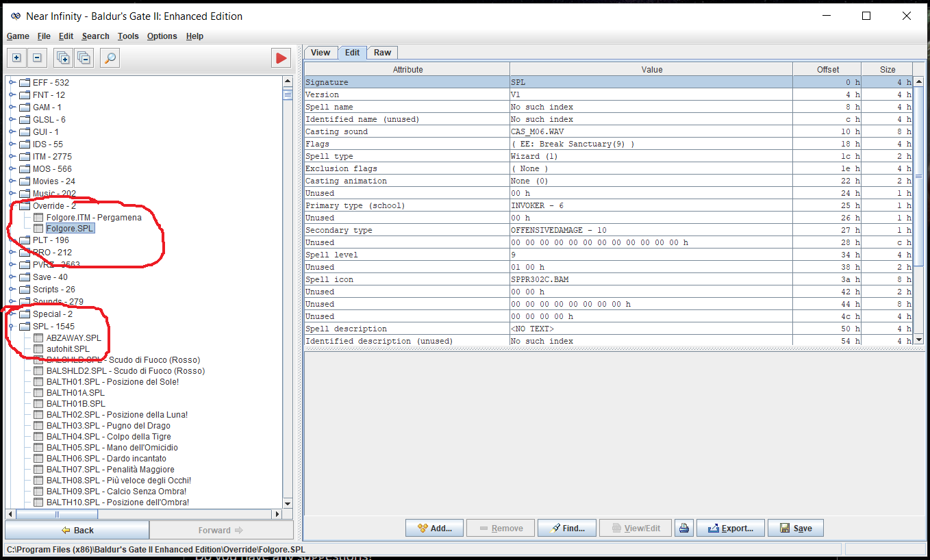Expand the FNT - 12 tree handle
The image size is (930, 560).
(12, 94)
